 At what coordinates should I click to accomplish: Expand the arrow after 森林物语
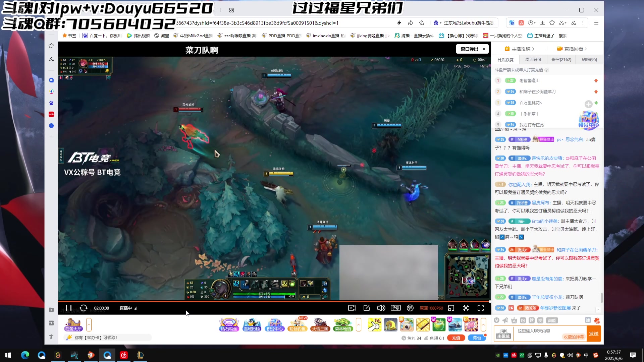(359, 324)
